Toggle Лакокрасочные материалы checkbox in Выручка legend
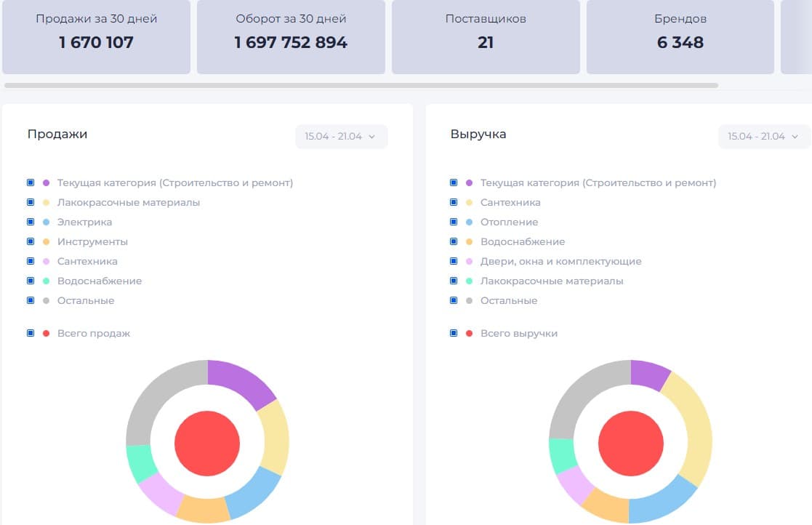This screenshot has height=525, width=812. (x=454, y=281)
